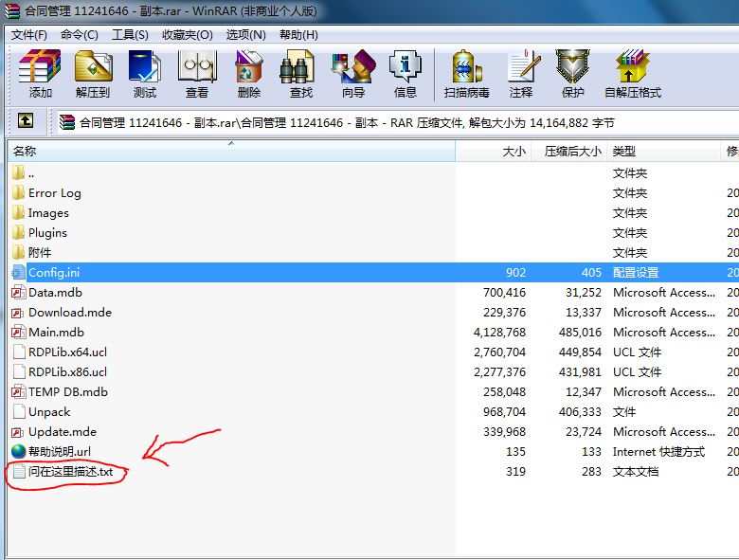The image size is (739, 560).
Task: Launch the 向导 (Wizard) tool
Action: (x=353, y=66)
